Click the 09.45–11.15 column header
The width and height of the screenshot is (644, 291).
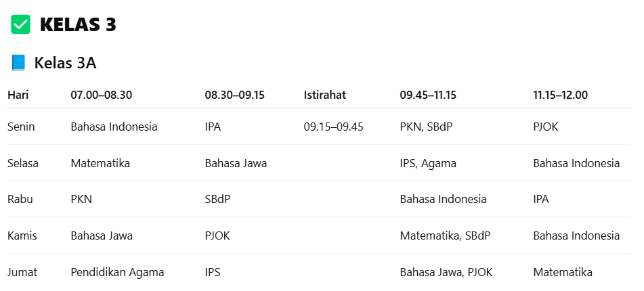[x=428, y=95]
